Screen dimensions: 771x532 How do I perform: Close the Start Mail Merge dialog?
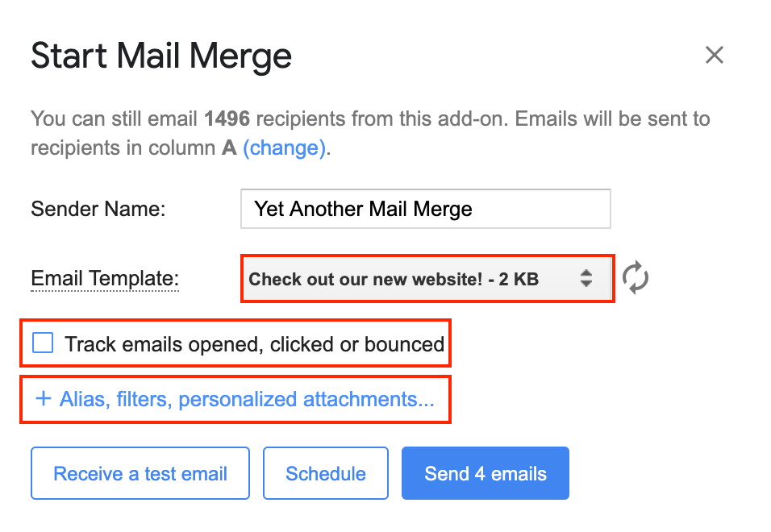pyautogui.click(x=714, y=55)
